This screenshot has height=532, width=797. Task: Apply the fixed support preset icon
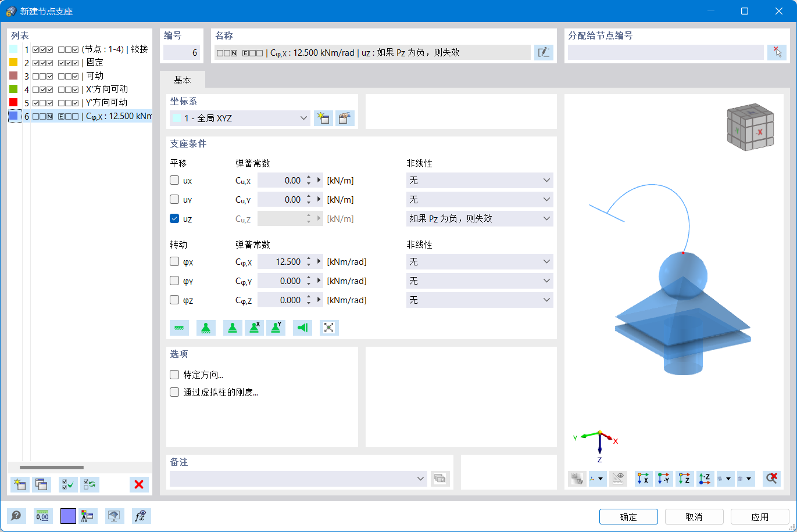pos(180,328)
